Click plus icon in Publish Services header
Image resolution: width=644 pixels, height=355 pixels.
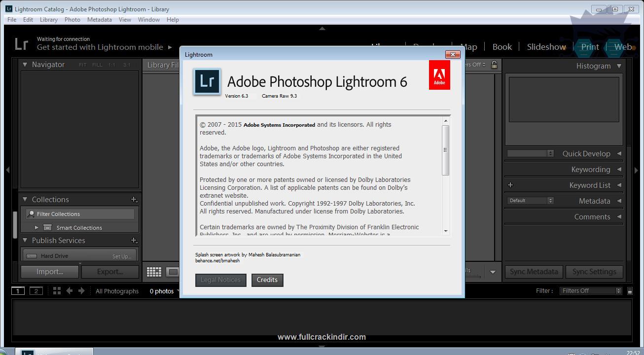(134, 241)
